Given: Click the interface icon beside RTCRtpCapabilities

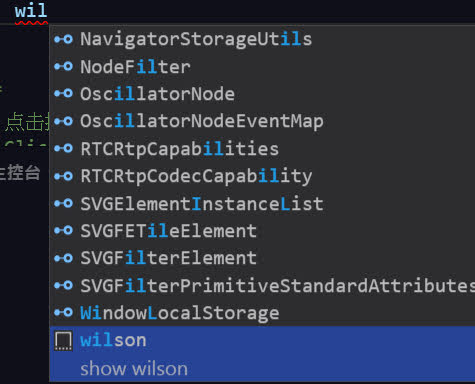Looking at the screenshot, I should (x=63, y=148).
